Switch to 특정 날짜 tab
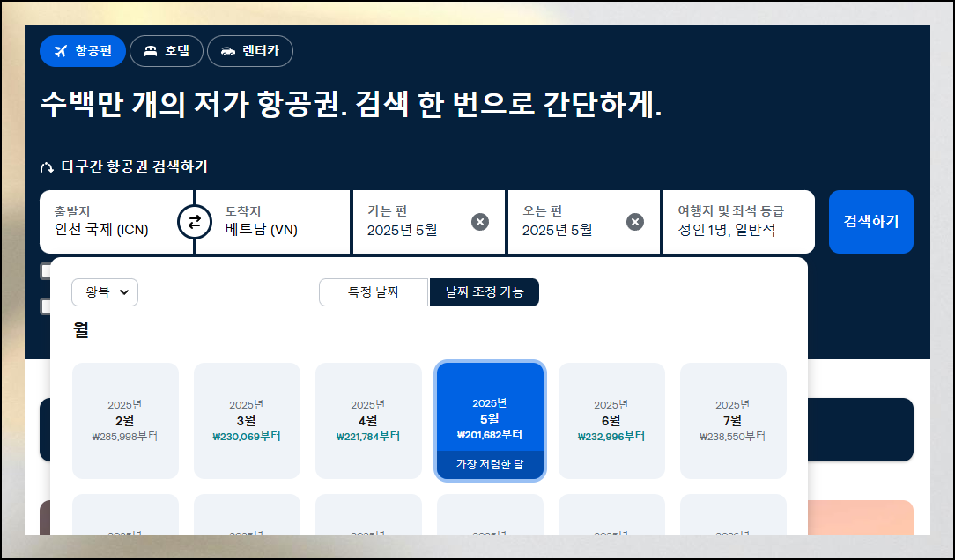The height and width of the screenshot is (560, 955). [374, 292]
